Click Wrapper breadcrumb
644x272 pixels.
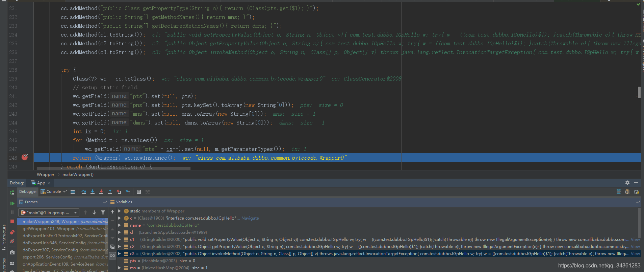pos(46,175)
